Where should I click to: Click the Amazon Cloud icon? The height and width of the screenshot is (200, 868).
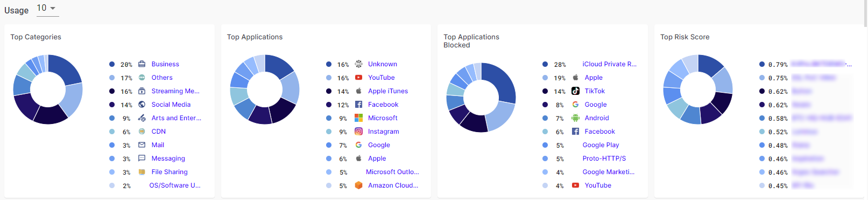pos(358,185)
